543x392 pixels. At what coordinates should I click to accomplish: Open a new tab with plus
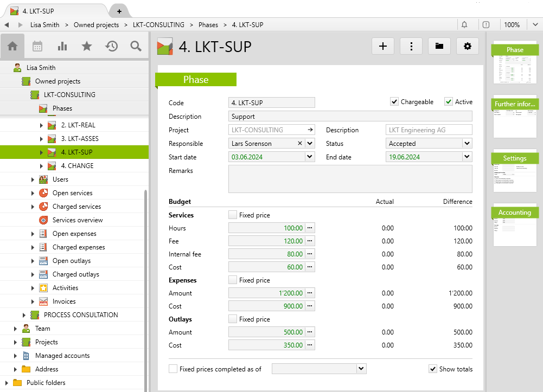119,11
